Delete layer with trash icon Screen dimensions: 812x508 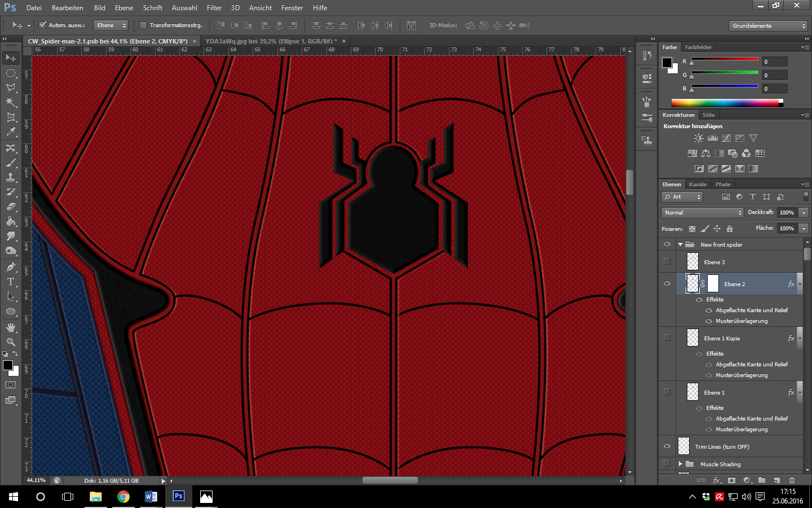pos(792,480)
